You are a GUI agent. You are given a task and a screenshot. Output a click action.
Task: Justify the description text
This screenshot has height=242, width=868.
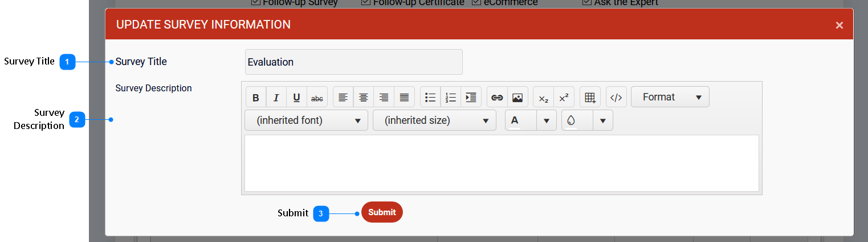coord(404,98)
